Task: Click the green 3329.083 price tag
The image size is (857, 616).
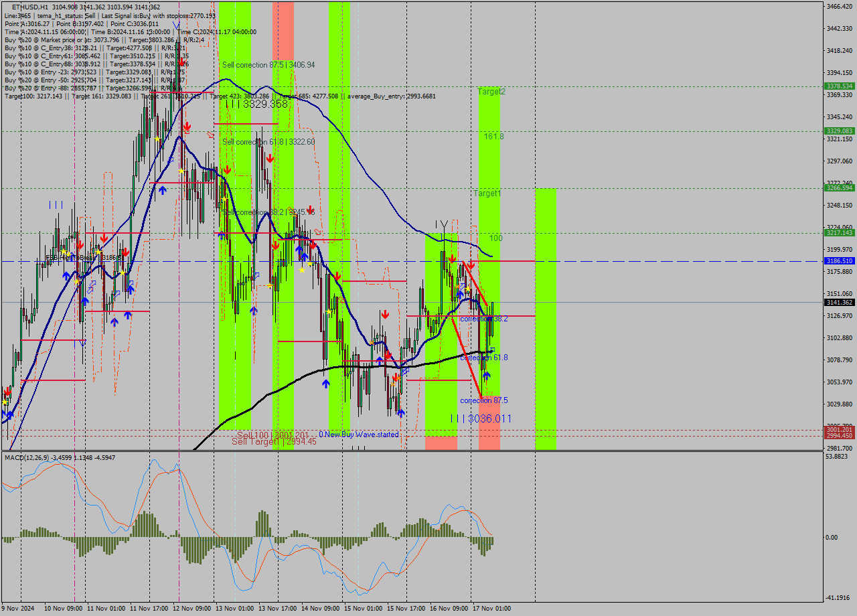Action: (x=839, y=131)
